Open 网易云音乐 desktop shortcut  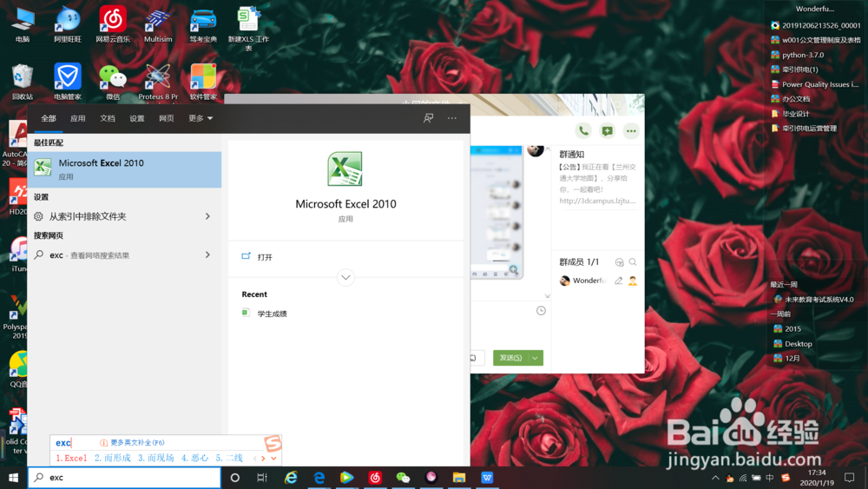[112, 24]
